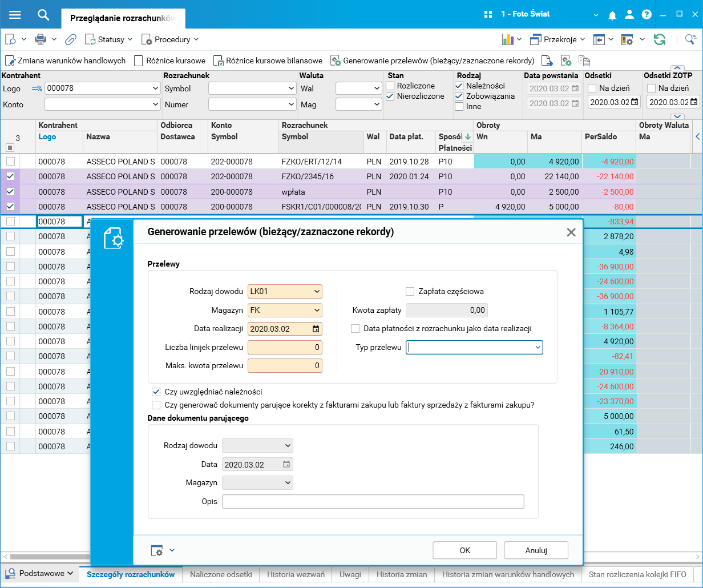Click the filter search icon at toolbar end
The image size is (703, 588).
point(691,39)
